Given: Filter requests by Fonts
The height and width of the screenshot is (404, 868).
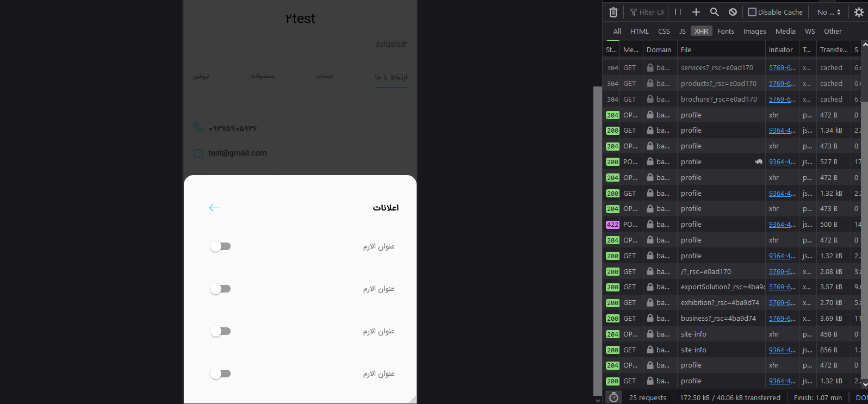Looking at the screenshot, I should [x=726, y=31].
